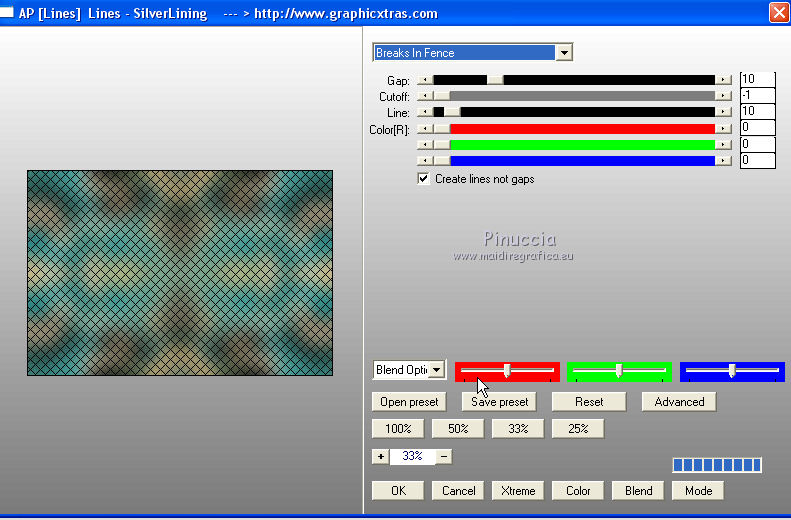The width and height of the screenshot is (791, 520).
Task: Click the plus zoom button
Action: tap(381, 456)
